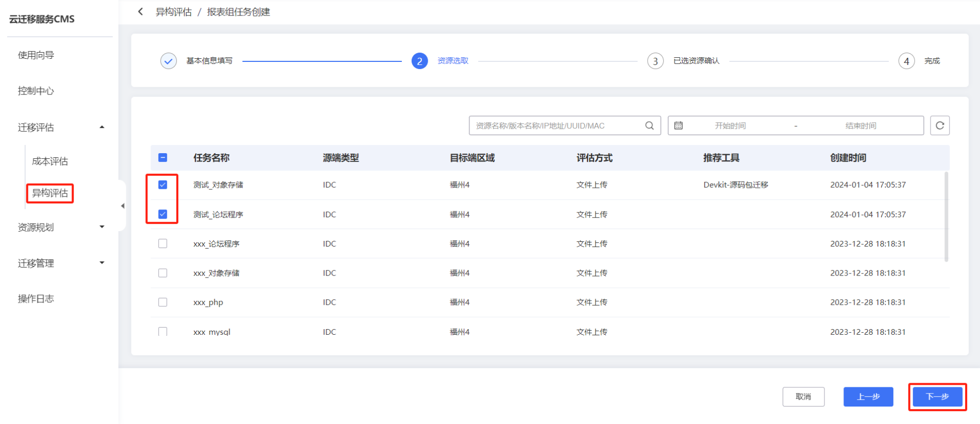
Task: Click Devkit-源码包迁移 recommended tool cell
Action: 735,185
